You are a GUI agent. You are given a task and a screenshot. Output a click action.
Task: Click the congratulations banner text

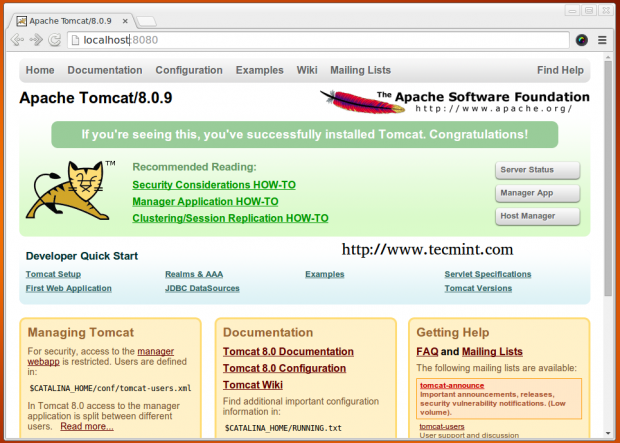304,134
